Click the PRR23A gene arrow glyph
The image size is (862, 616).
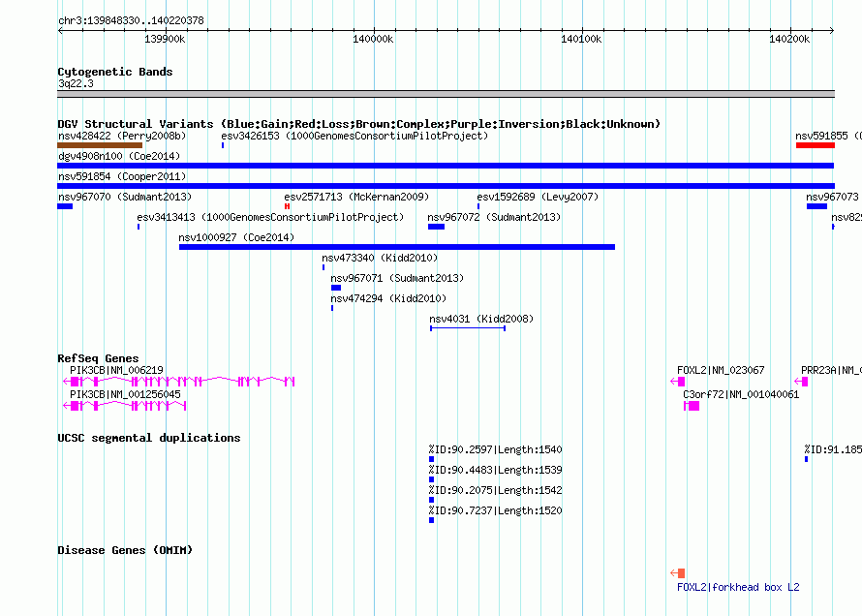tap(802, 382)
